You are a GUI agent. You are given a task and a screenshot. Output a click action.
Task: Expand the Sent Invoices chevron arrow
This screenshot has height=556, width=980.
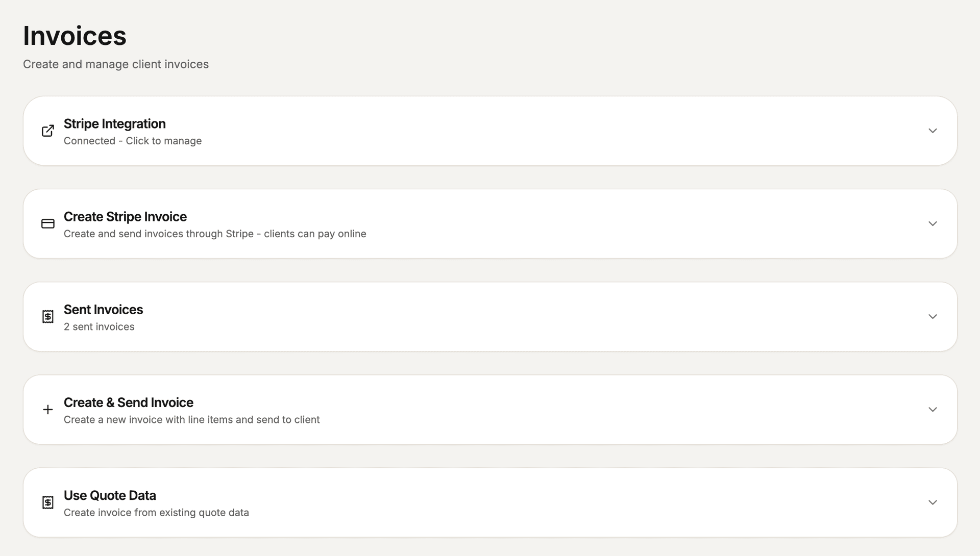pyautogui.click(x=933, y=317)
